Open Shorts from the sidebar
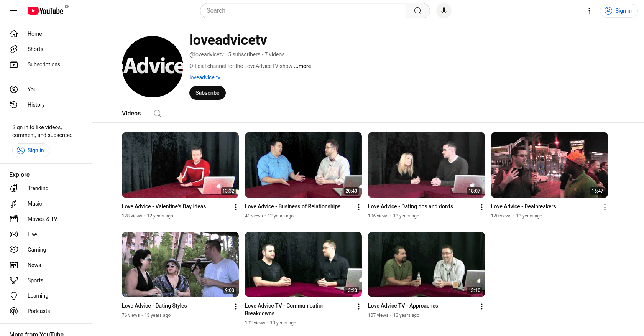The image size is (644, 336). point(35,49)
